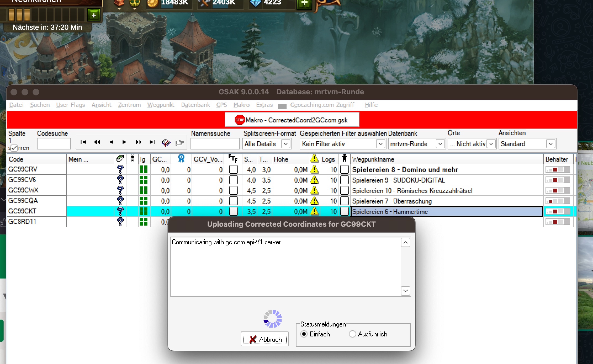Open the Kein Filter aktiv dropdown

(380, 144)
